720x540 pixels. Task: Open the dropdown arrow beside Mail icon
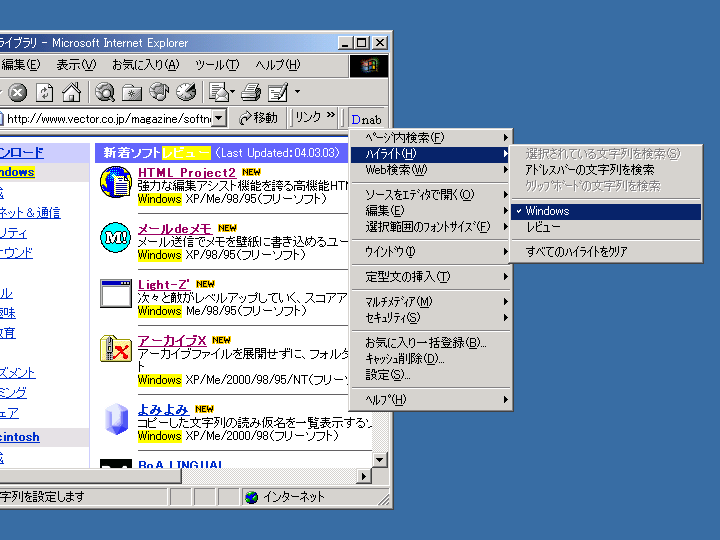point(232,92)
